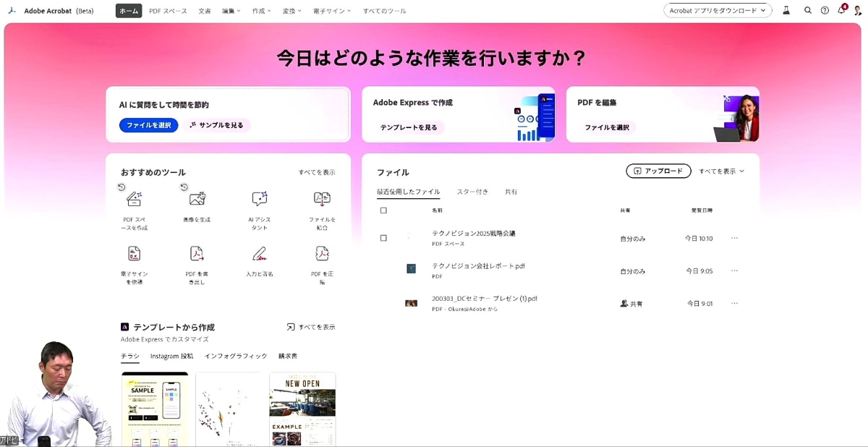868x447 pixels.
Task: Open more options for テクノビジョン2025戦略会議
Action: click(x=734, y=238)
